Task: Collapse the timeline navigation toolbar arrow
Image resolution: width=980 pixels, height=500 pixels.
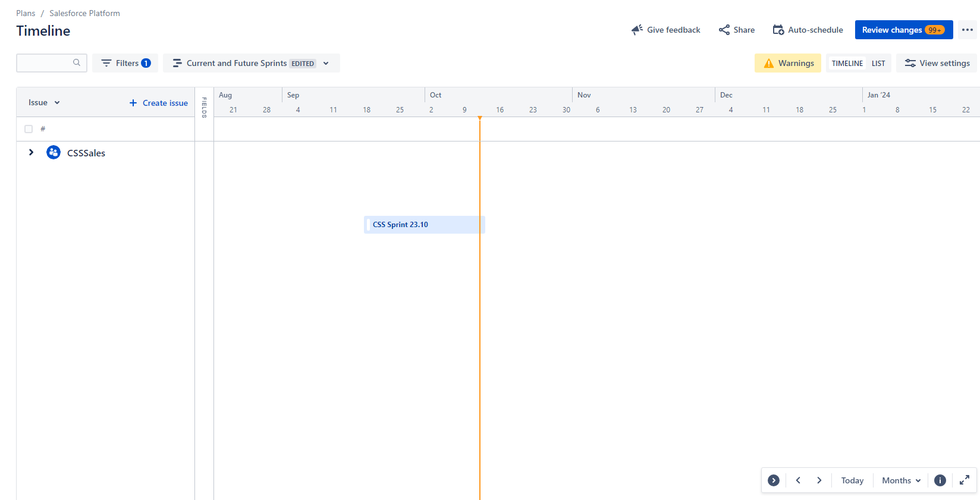Action: pyautogui.click(x=774, y=480)
